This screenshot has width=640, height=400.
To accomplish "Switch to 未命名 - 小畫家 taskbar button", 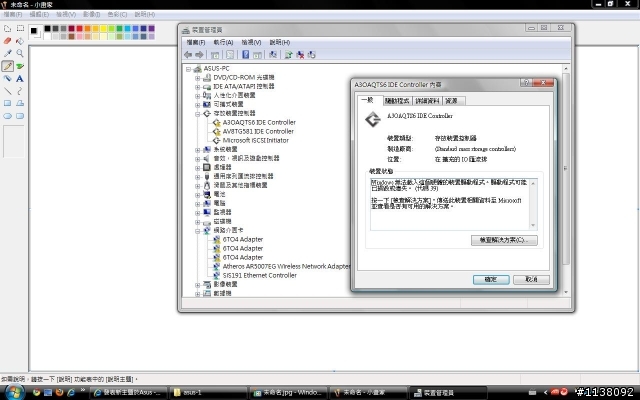I will click(368, 392).
